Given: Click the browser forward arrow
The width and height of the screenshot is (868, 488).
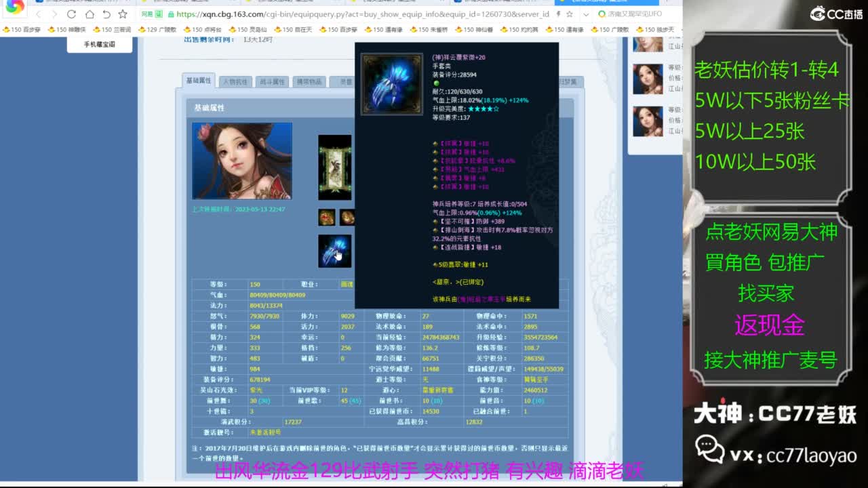Looking at the screenshot, I should point(55,14).
